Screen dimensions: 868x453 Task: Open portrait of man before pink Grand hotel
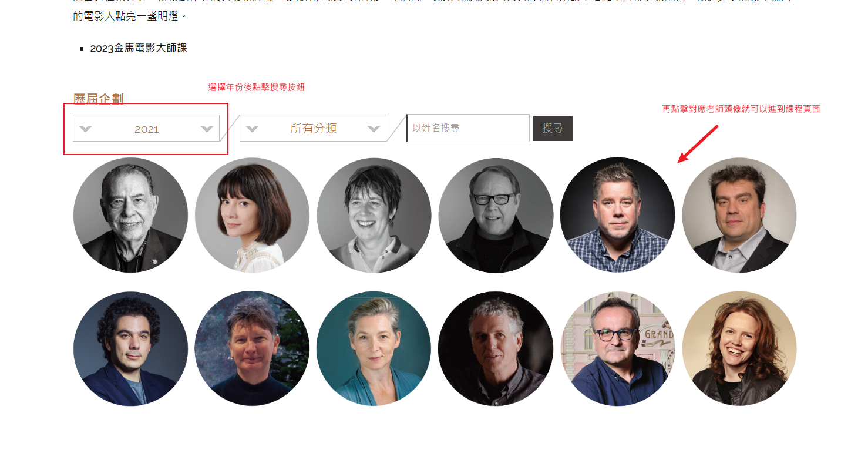tap(617, 348)
